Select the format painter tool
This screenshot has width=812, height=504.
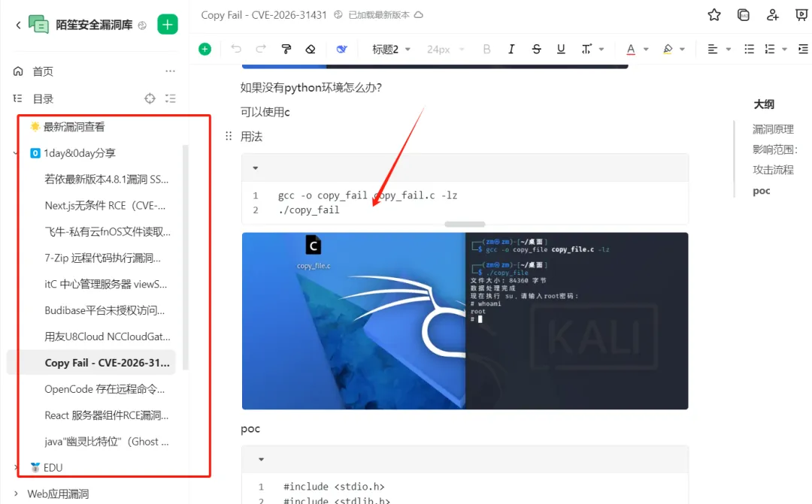(x=286, y=49)
